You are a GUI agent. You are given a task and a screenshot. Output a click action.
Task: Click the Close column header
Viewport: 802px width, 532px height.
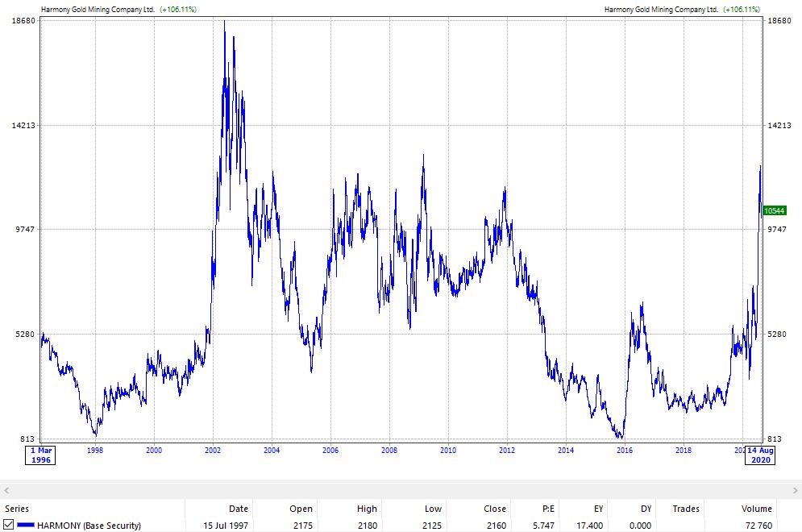click(x=494, y=509)
